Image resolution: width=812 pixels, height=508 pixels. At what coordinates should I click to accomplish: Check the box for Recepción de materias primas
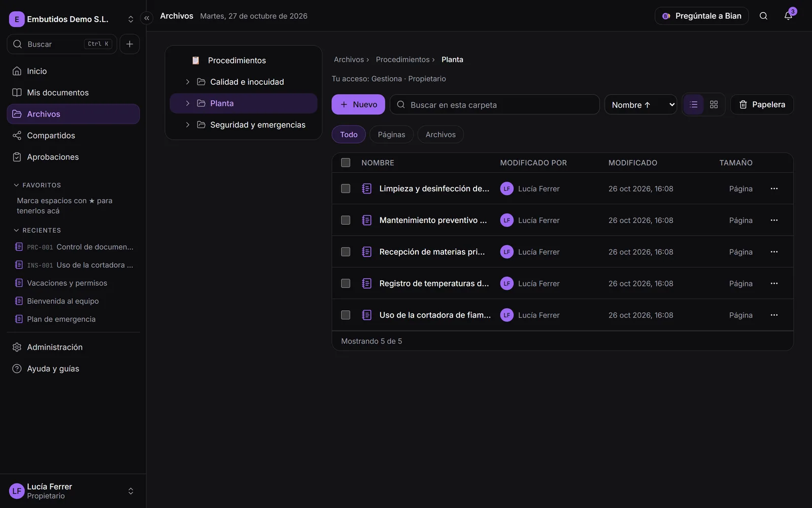pos(346,252)
